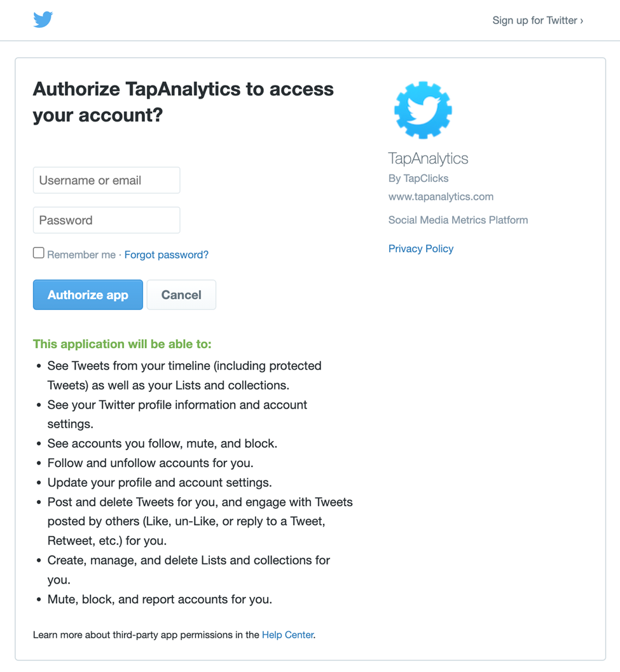Click the Remember me label text
The width and height of the screenshot is (620, 672).
pos(81,255)
